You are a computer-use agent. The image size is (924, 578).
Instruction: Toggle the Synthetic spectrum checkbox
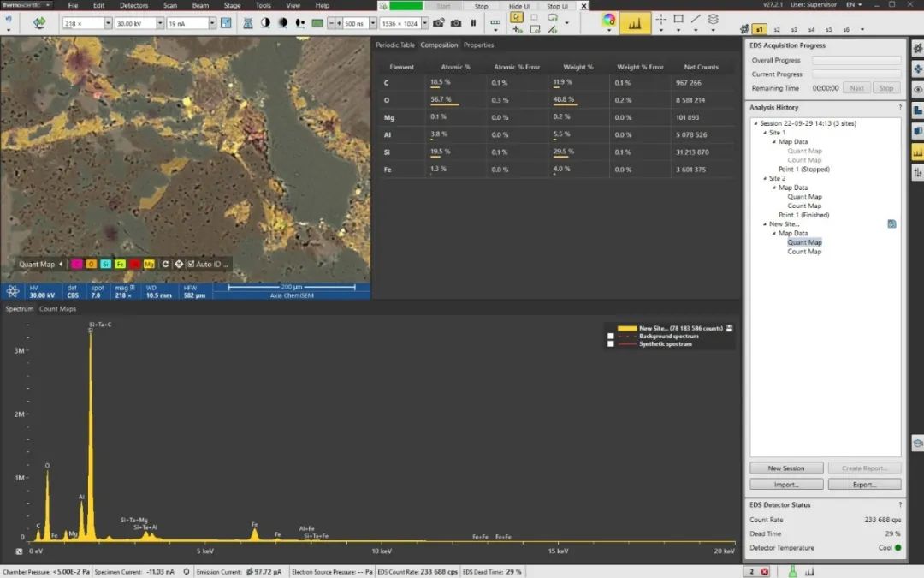pos(610,344)
